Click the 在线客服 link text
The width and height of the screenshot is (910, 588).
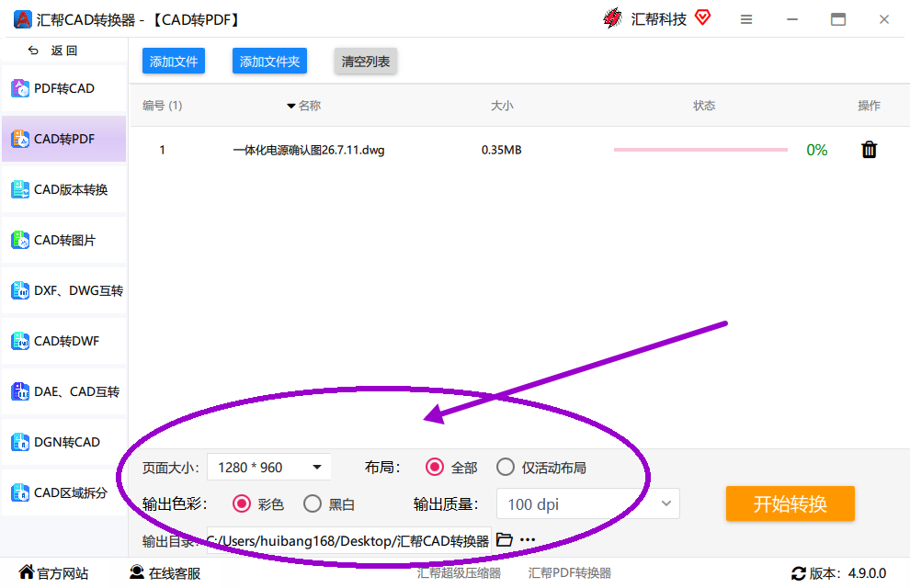[x=174, y=573]
